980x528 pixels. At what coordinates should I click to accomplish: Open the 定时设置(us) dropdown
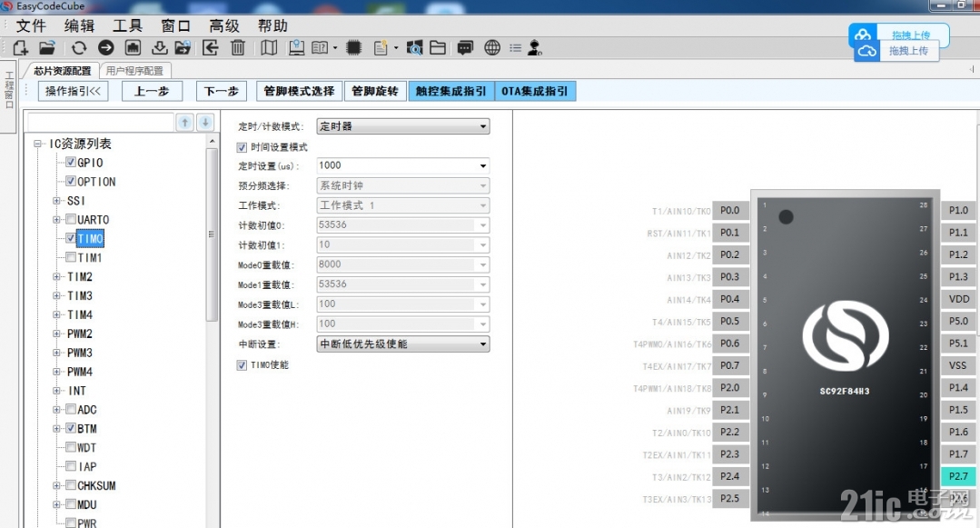pos(402,165)
